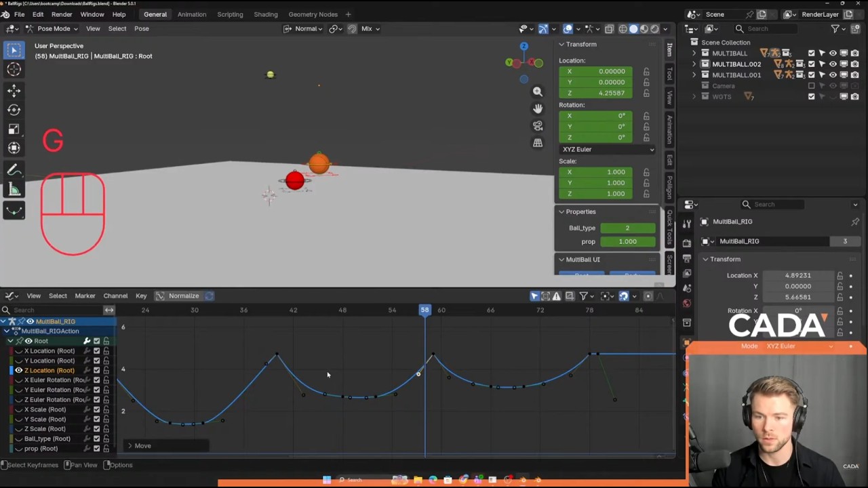The width and height of the screenshot is (868, 488).
Task: Open the File menu
Action: point(20,14)
